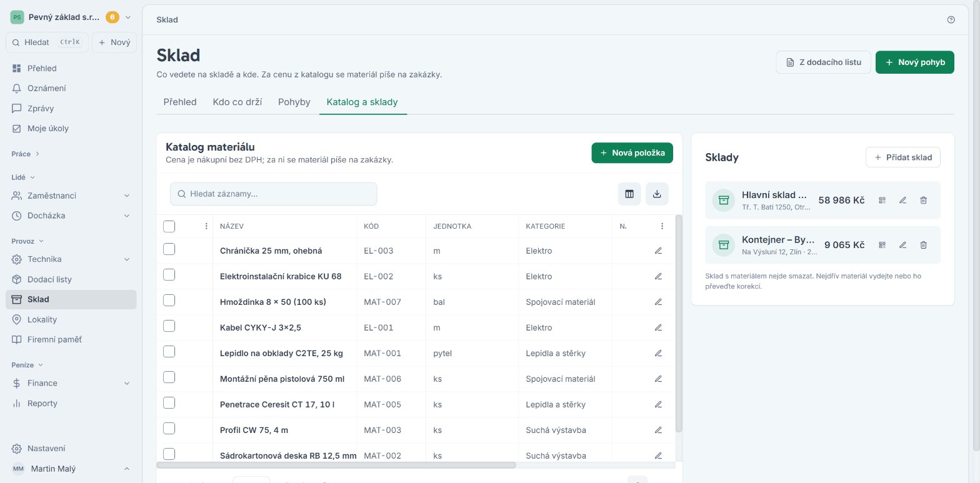This screenshot has height=483, width=980.
Task: Open the Kdo co drží tab
Action: [237, 102]
